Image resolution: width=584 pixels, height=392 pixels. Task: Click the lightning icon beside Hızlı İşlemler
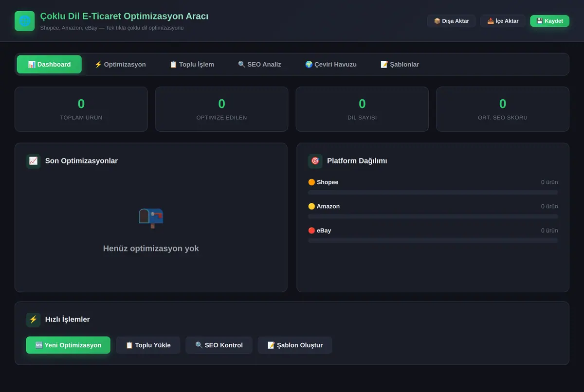[33, 320]
